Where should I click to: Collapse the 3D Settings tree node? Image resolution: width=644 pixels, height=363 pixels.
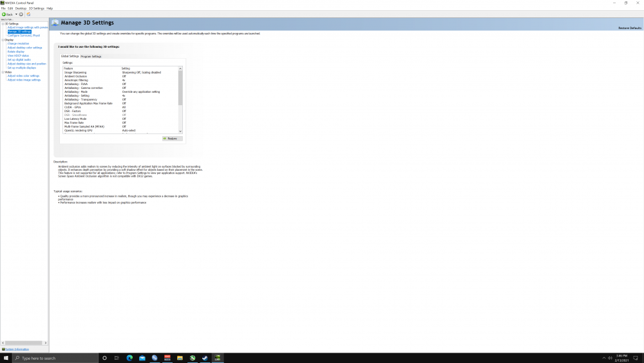click(x=3, y=24)
